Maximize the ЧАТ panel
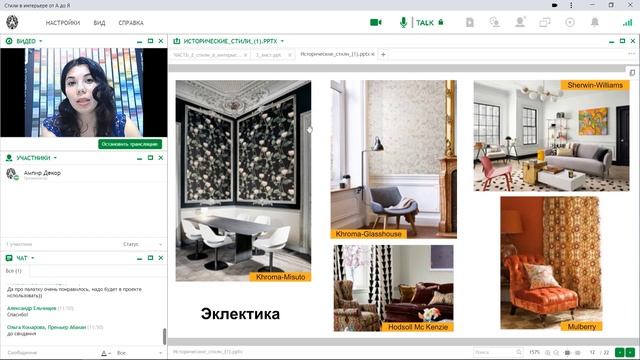This screenshot has width=640, height=360. 150,258
